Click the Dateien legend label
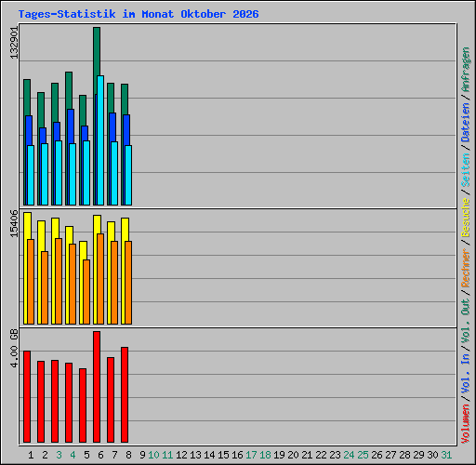The height and width of the screenshot is (465, 476). point(466,123)
